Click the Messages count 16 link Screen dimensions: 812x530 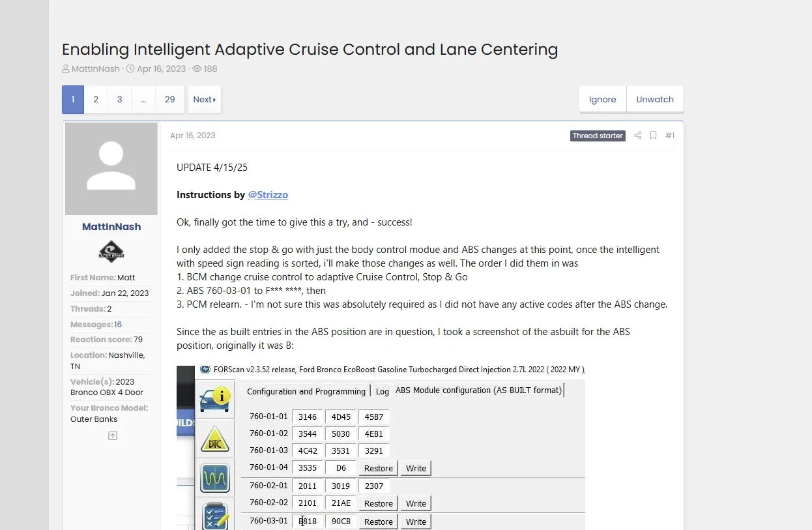pyautogui.click(x=118, y=325)
